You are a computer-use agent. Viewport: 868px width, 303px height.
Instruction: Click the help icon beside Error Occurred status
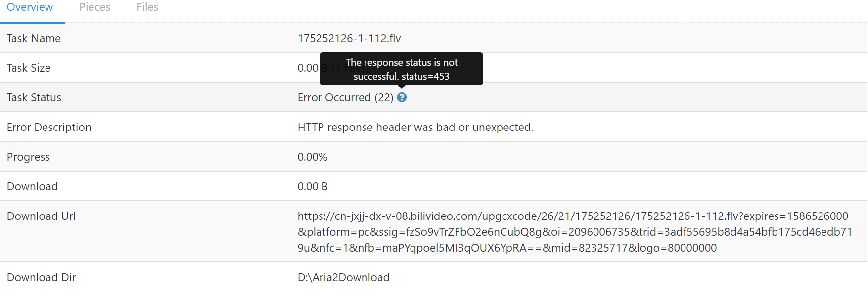pos(402,97)
